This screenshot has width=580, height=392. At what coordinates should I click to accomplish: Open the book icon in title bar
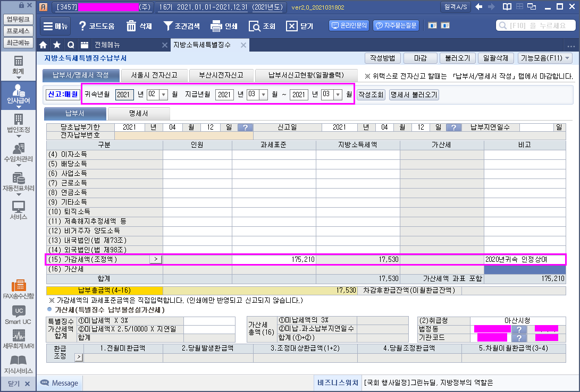[x=507, y=7]
